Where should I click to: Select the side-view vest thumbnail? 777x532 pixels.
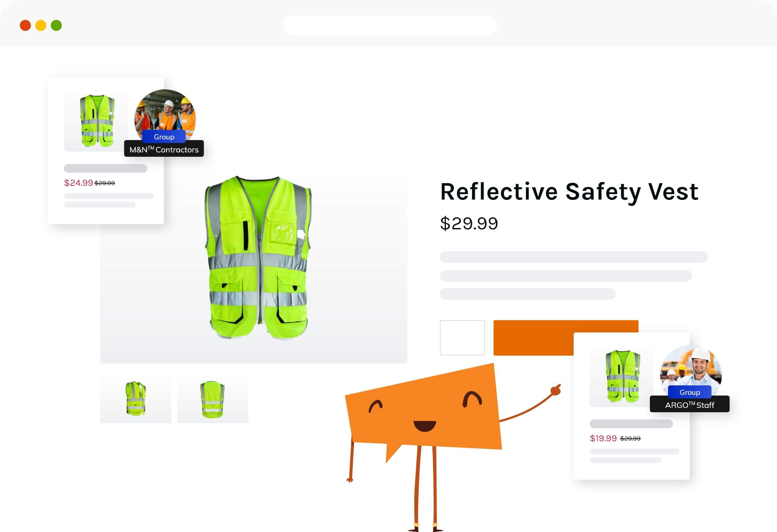[135, 400]
